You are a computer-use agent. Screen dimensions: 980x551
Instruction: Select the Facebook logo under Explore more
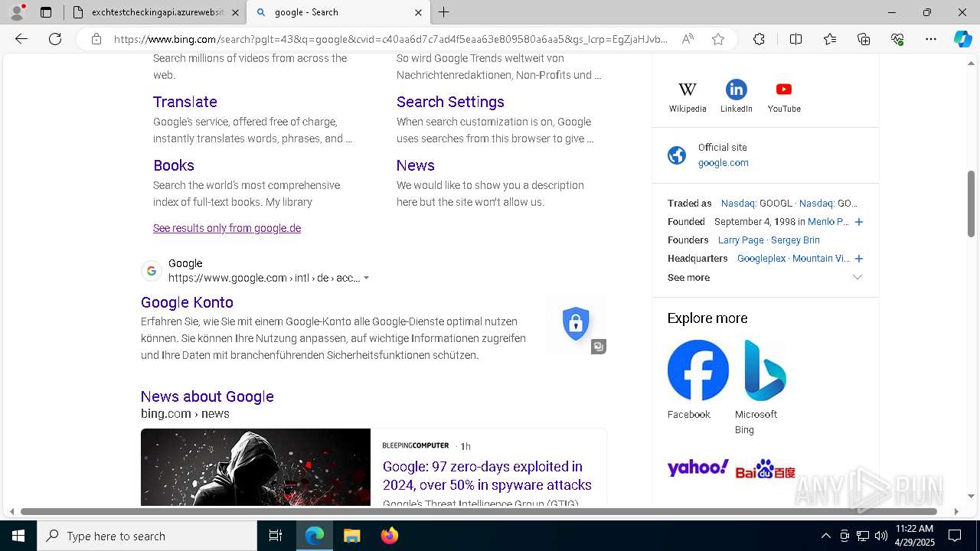click(698, 370)
